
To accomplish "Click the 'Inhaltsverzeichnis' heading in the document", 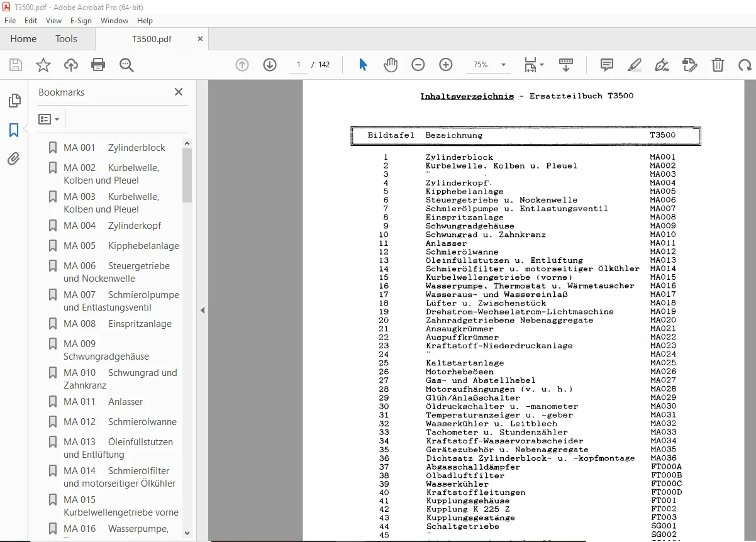I will pos(467,96).
